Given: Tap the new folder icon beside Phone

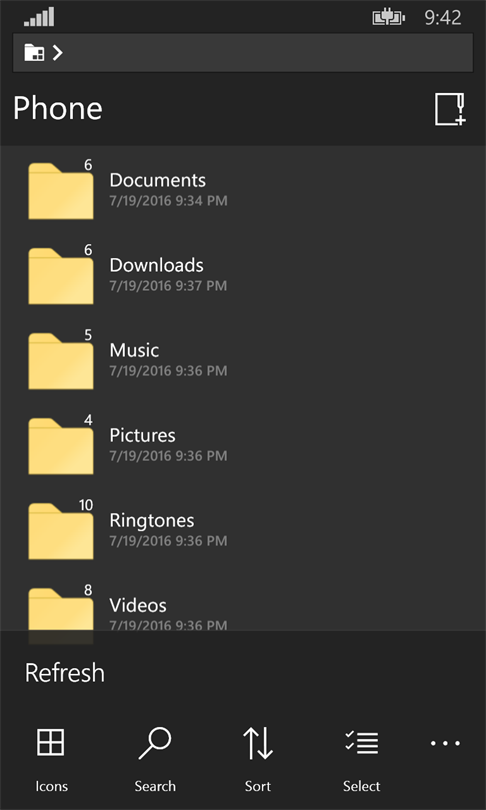Looking at the screenshot, I should point(450,109).
